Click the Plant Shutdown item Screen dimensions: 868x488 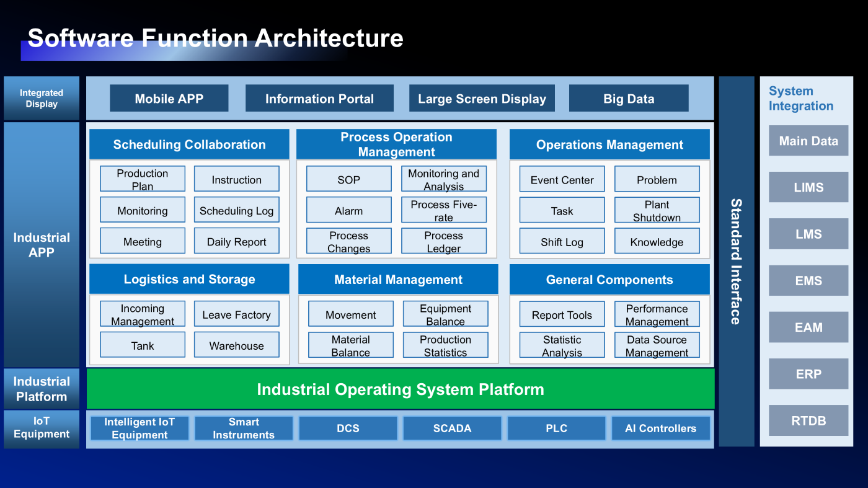pos(657,210)
